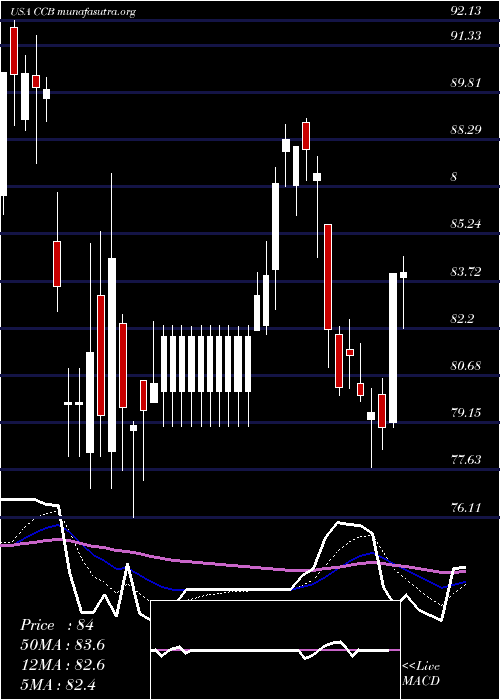
Task: Click the red candle at the top near 91.33
Action: [14, 51]
